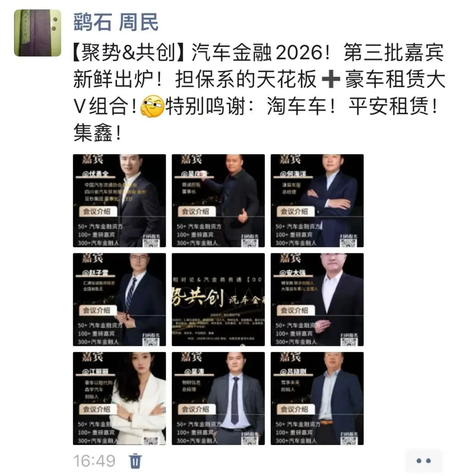The width and height of the screenshot is (459, 476).
Task: Open the center 聚势共创 event banner image
Action: tap(218, 300)
